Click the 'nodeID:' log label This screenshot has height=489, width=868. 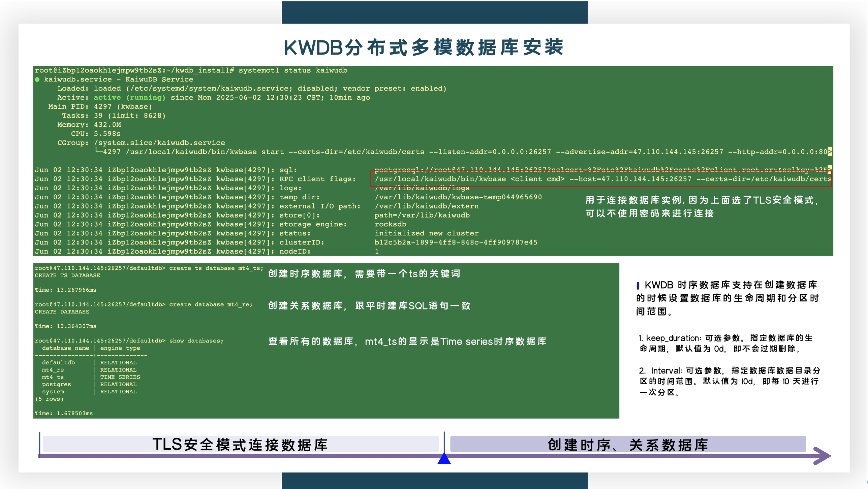295,252
